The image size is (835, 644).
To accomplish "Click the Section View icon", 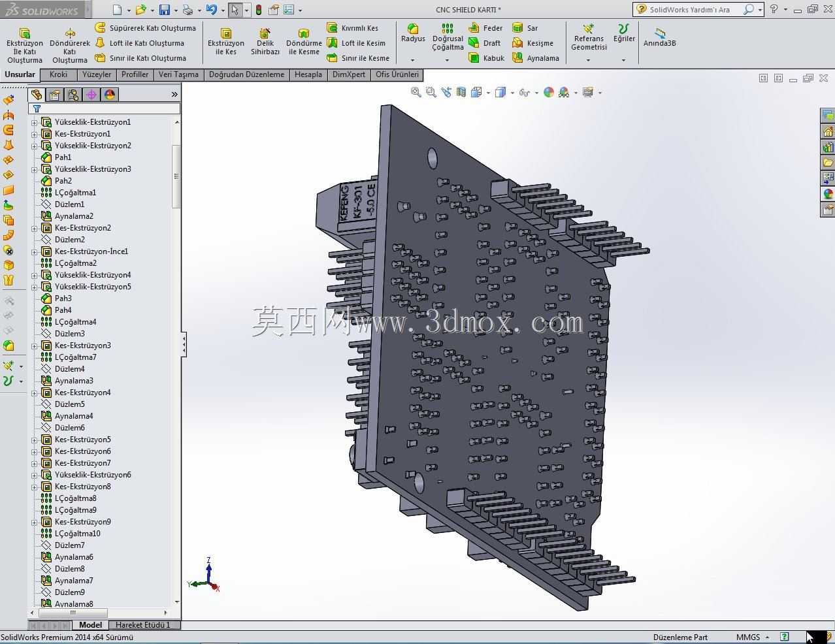I will (461, 92).
